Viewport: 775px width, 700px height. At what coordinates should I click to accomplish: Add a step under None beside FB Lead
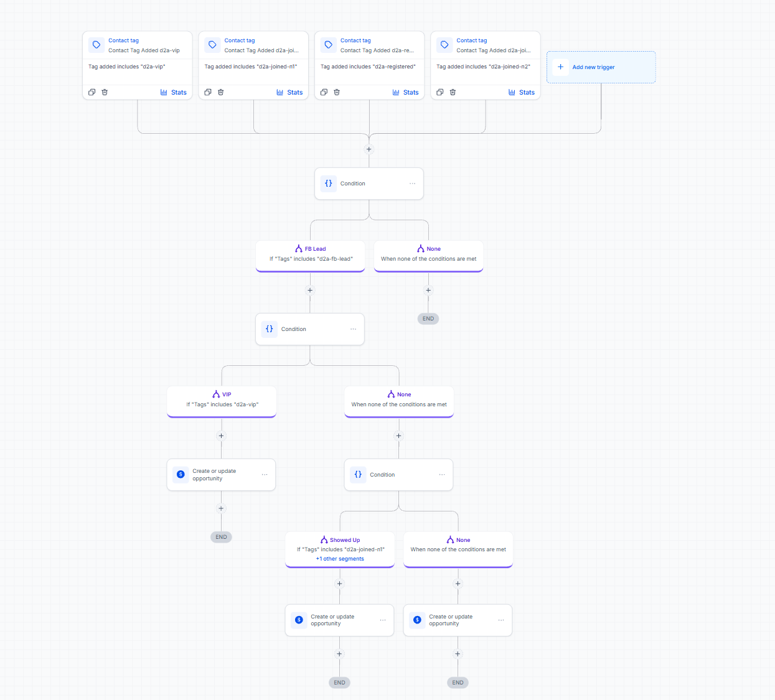(428, 290)
